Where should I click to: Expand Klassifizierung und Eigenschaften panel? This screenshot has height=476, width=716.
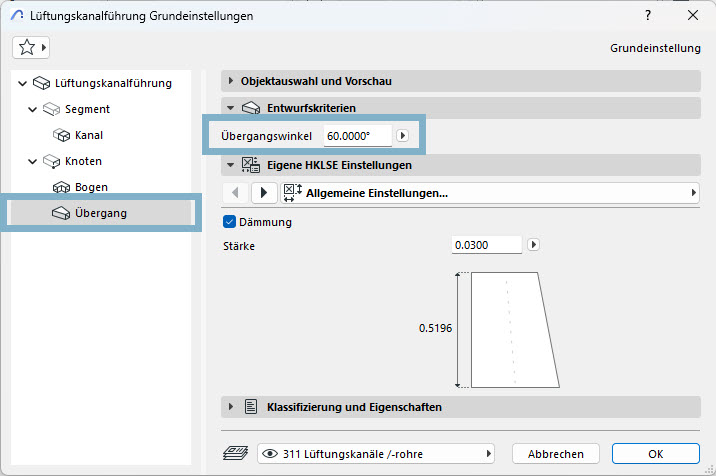tap(231, 407)
